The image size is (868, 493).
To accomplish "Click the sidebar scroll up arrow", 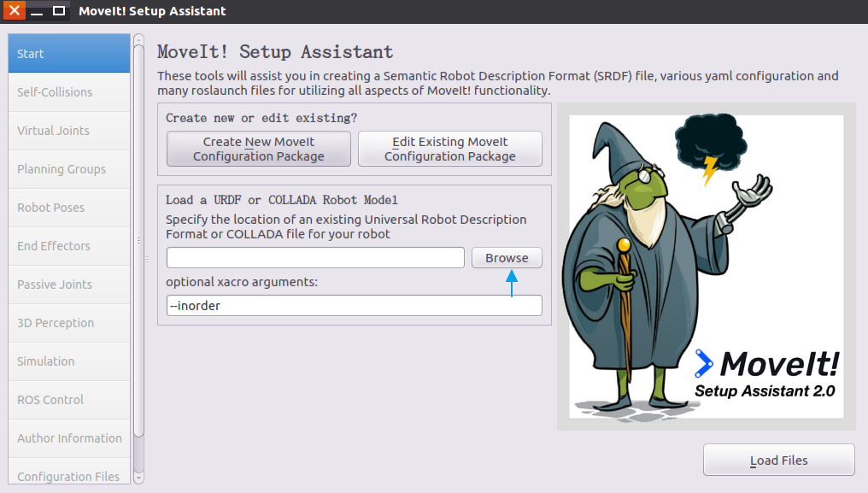I will 139,38.
